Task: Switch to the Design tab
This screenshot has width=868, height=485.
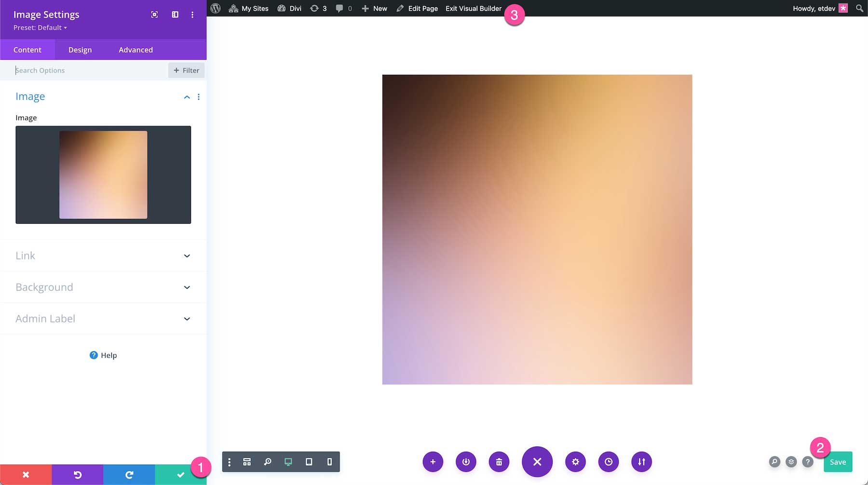Action: pyautogui.click(x=80, y=50)
